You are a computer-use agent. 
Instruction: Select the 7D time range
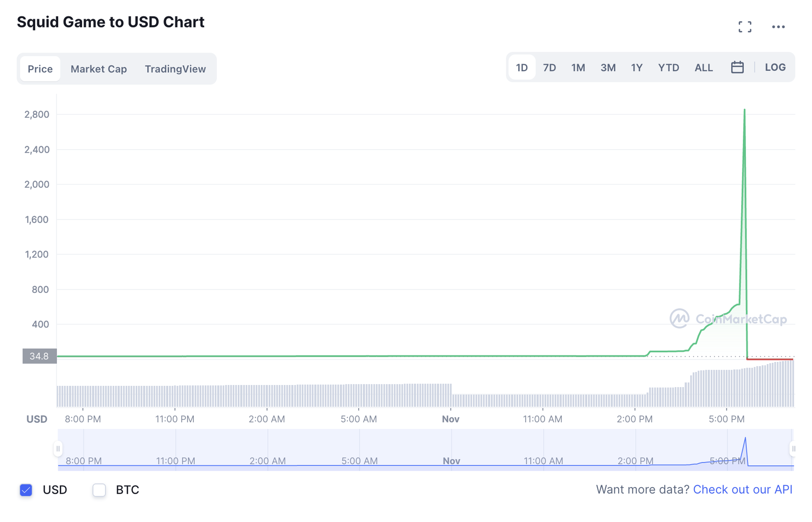[549, 67]
